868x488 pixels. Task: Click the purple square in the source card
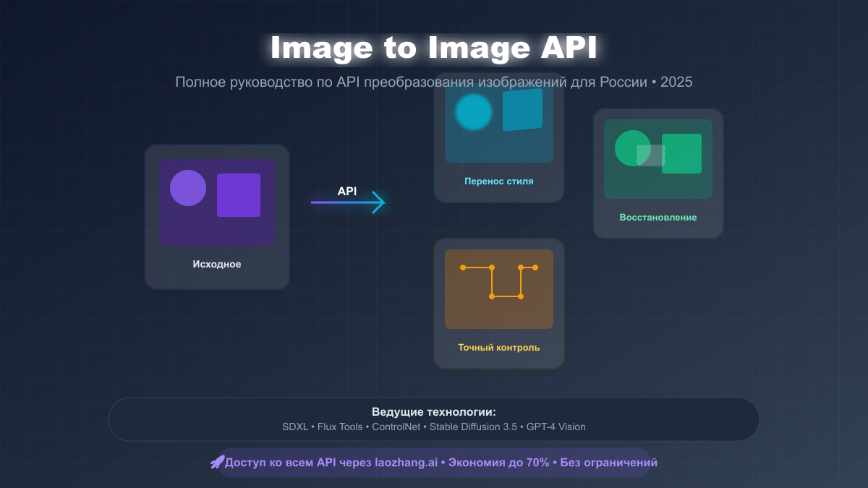(x=239, y=195)
